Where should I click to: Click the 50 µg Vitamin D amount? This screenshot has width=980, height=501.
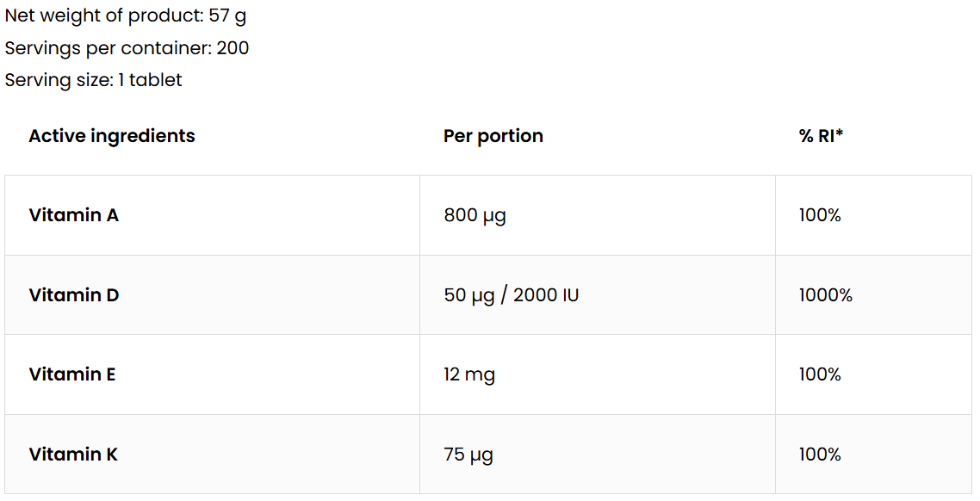pos(469,295)
